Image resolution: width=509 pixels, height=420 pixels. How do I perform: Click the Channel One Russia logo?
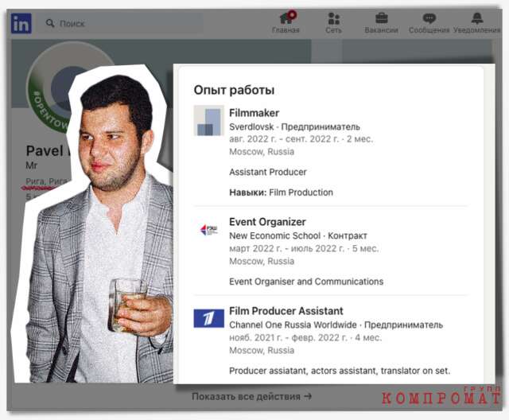coord(208,318)
